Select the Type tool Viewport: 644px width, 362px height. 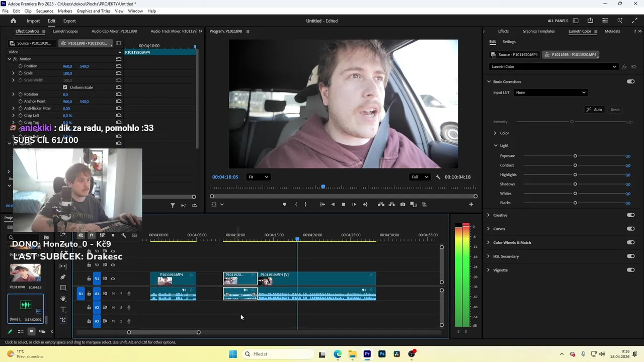point(63,309)
